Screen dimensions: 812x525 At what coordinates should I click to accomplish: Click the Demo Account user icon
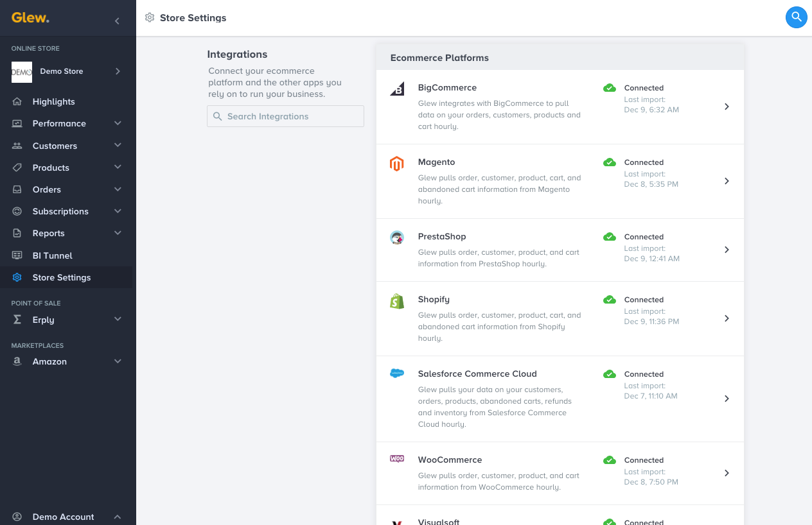[17, 517]
